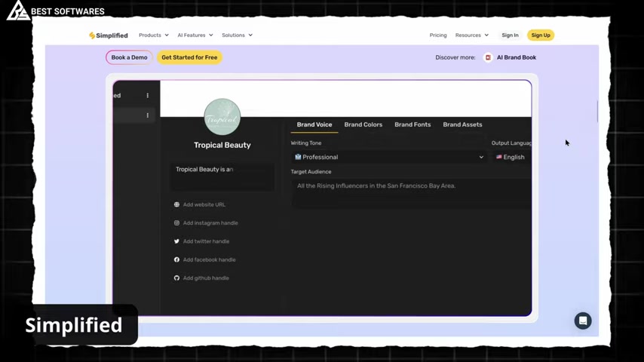Viewport: 644px width, 362px height.
Task: Go to the Pricing page
Action: pyautogui.click(x=438, y=35)
